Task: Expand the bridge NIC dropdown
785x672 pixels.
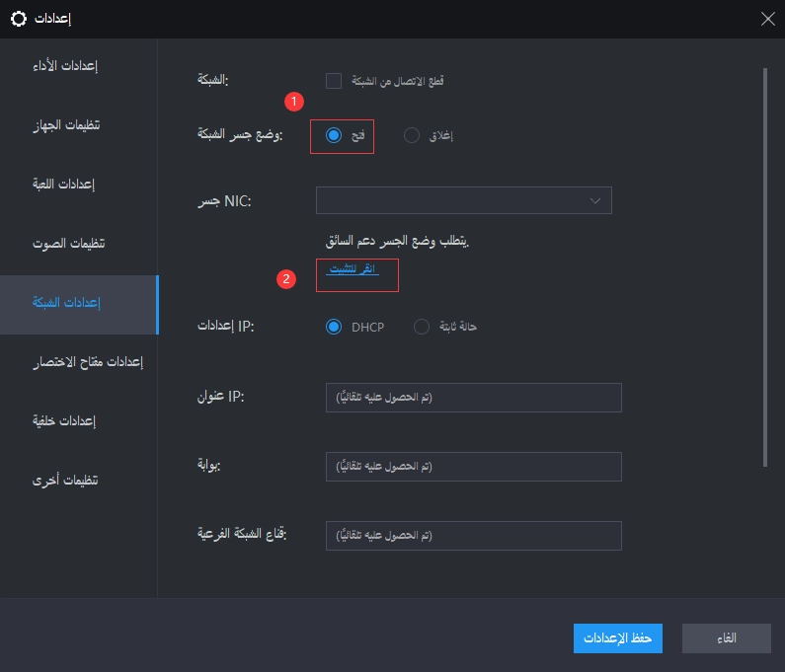Action: point(463,200)
